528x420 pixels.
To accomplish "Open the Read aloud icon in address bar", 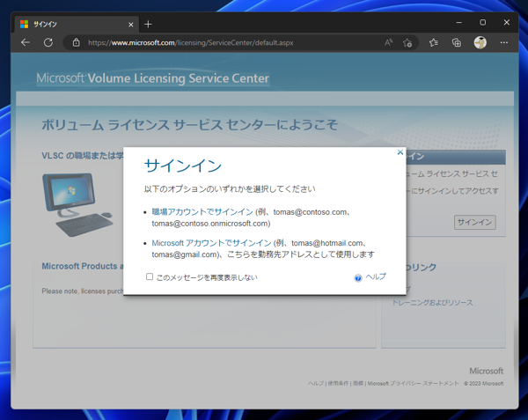I will click(x=388, y=42).
